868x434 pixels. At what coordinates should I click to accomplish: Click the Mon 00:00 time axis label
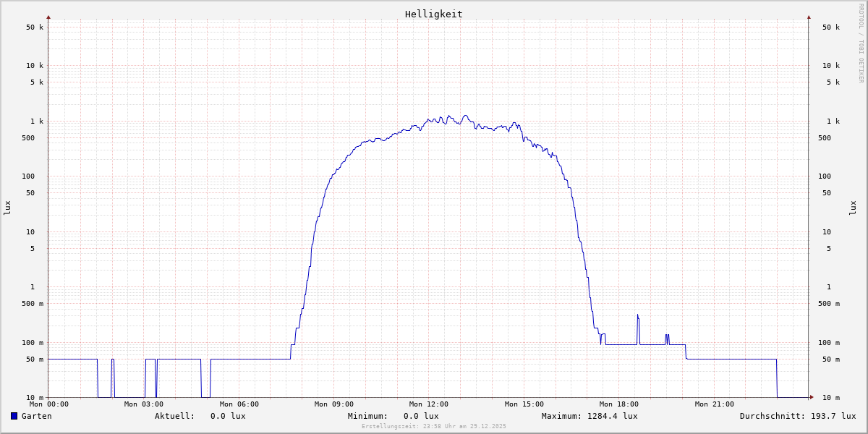click(x=49, y=404)
